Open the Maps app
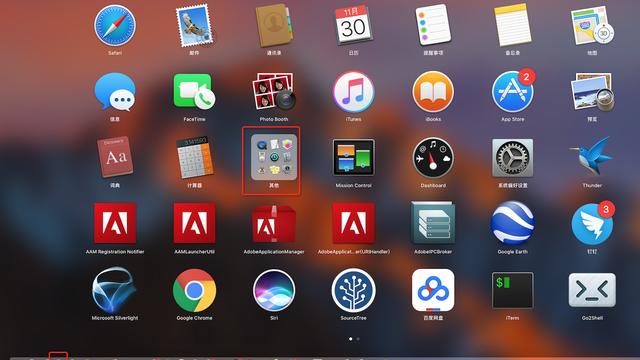640x360 pixels. (x=592, y=26)
